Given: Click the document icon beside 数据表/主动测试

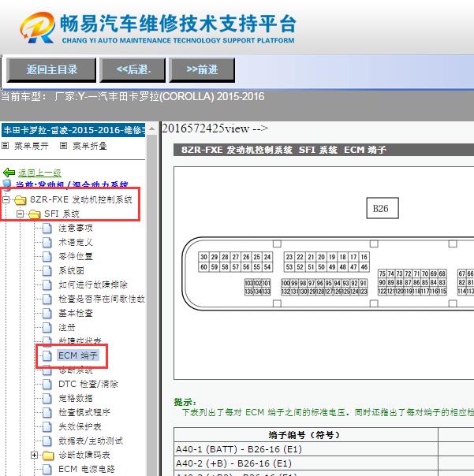Looking at the screenshot, I should click(47, 441).
